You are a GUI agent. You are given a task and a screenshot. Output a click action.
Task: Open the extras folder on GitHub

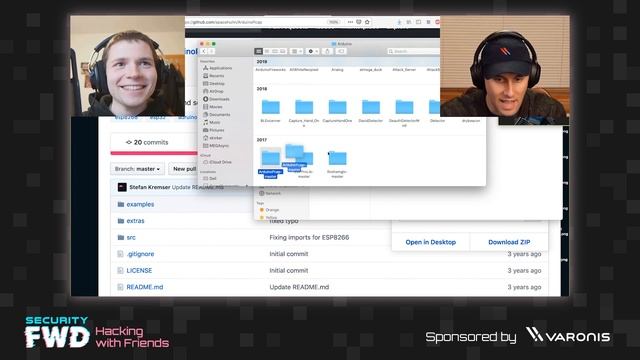pyautogui.click(x=135, y=221)
